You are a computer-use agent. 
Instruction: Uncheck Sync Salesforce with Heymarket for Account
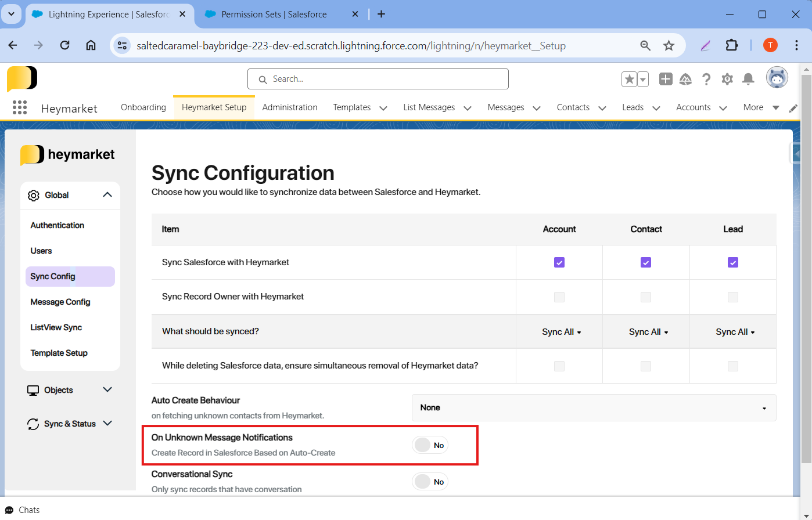pos(559,262)
